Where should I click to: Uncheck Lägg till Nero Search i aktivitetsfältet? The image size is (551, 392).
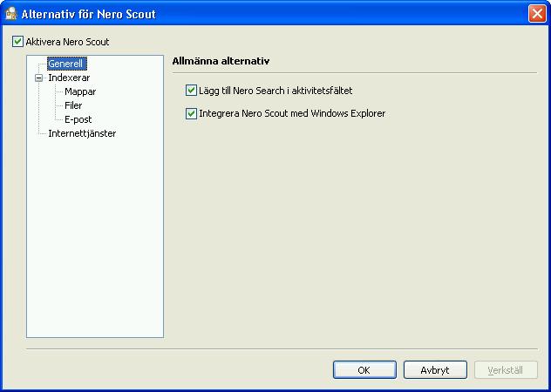point(191,91)
